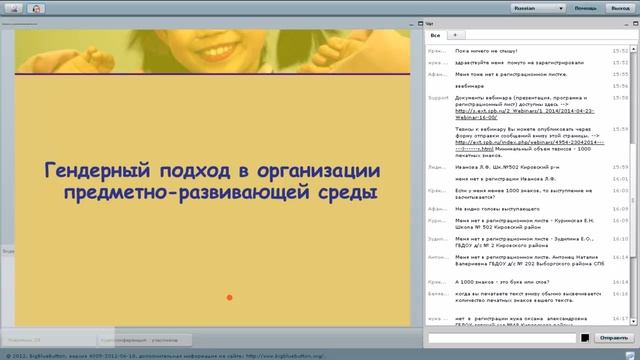Open the bigbluebutton.org link in the footer
Image resolution: width=640 pixels, height=360 pixels.
pyautogui.click(x=285, y=356)
